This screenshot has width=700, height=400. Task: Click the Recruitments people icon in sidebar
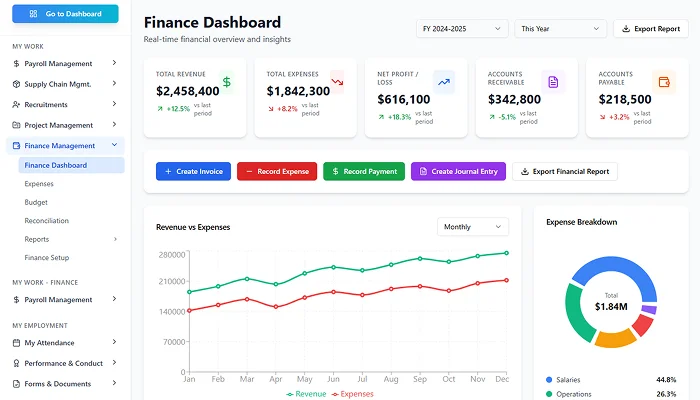[16, 104]
